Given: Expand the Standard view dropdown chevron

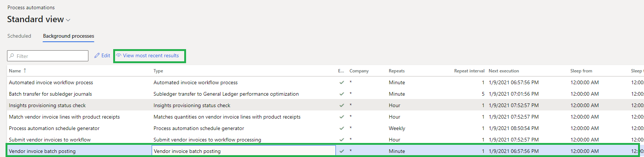Looking at the screenshot, I should pos(68,20).
